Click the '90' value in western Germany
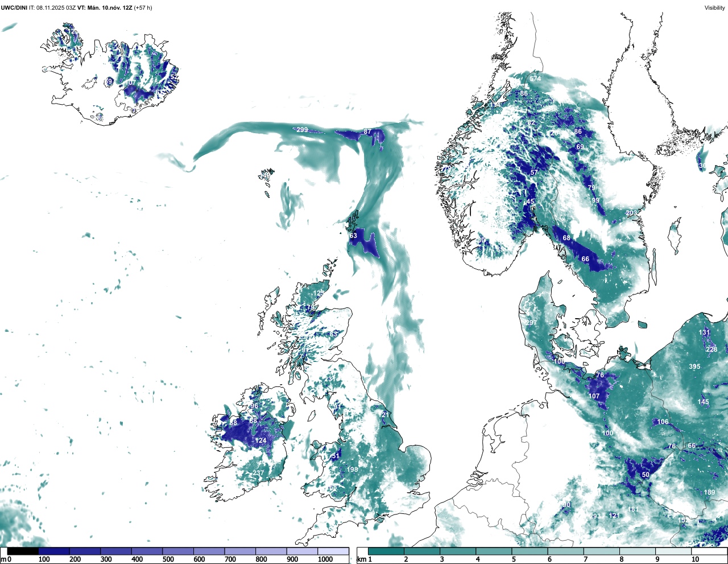Image resolution: width=728 pixels, height=564 pixels. (x=566, y=505)
